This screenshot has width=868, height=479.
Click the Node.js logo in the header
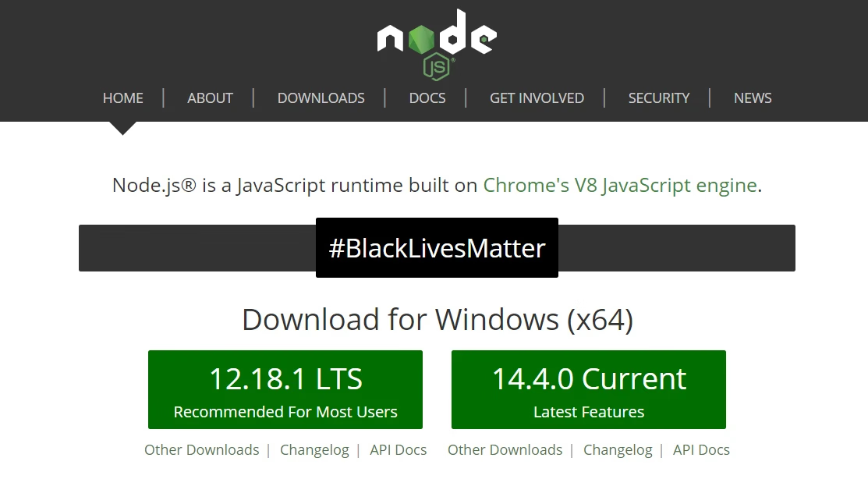click(437, 44)
